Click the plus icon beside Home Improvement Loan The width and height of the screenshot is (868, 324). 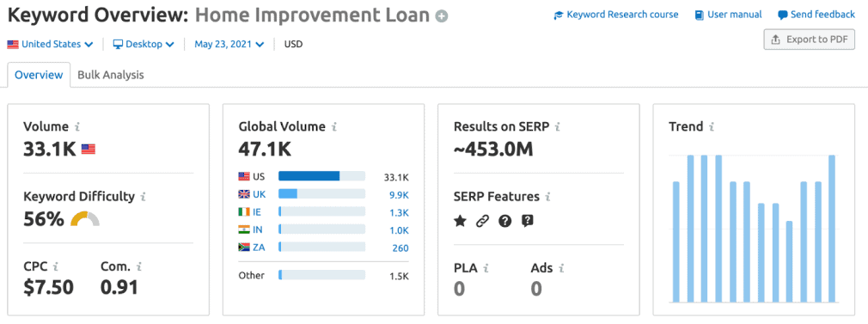[x=441, y=16]
